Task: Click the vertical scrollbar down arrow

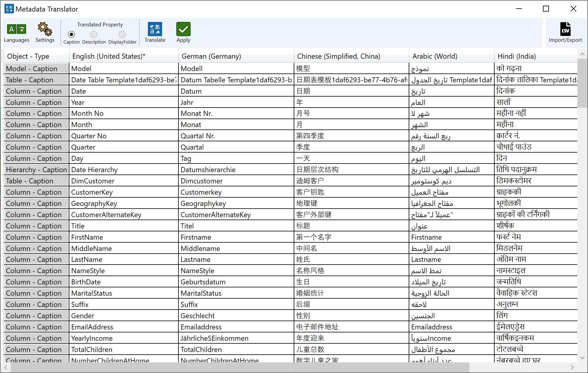Action: point(582,358)
